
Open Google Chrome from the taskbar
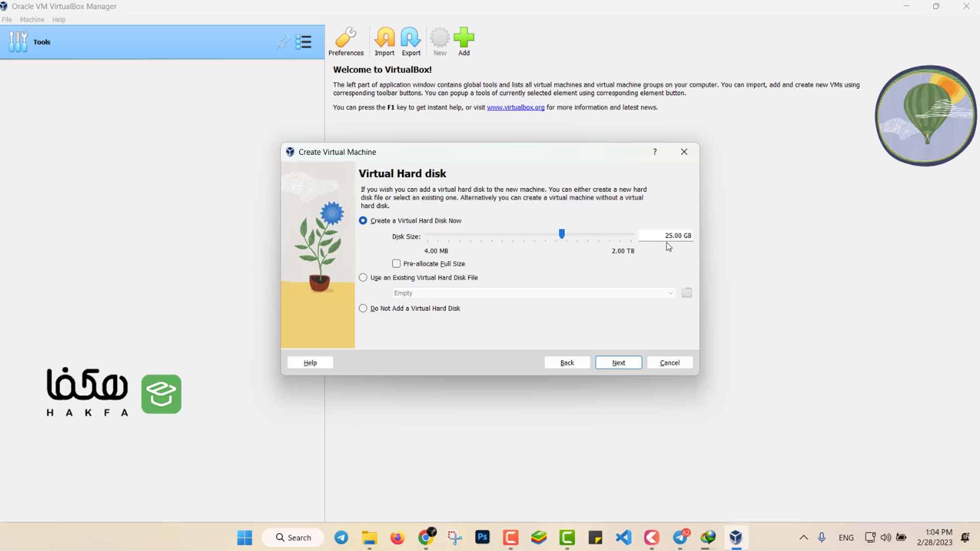coord(426,537)
